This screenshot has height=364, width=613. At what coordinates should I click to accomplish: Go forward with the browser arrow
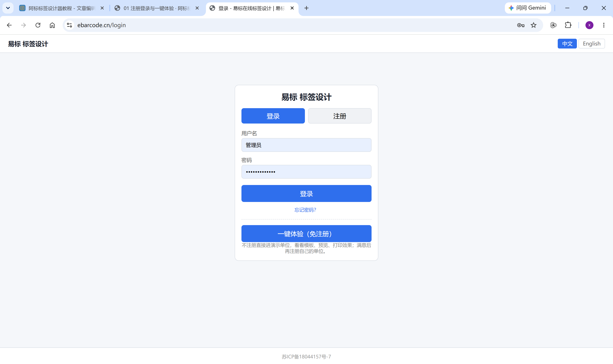click(x=23, y=25)
